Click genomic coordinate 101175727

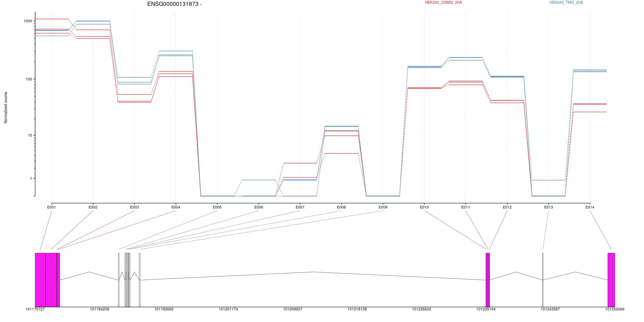(x=35, y=309)
